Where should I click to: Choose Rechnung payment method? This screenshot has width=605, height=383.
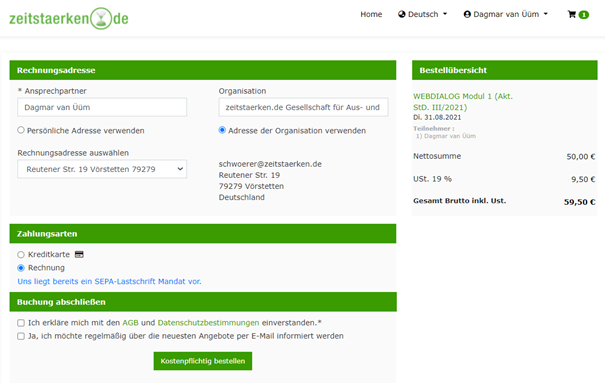[x=21, y=268]
